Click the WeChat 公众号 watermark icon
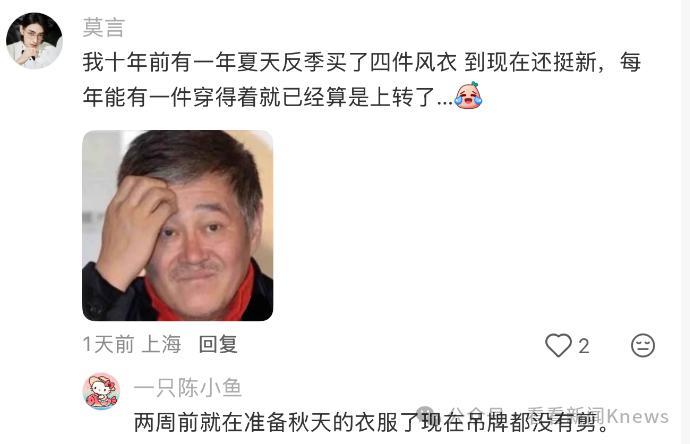 click(425, 414)
